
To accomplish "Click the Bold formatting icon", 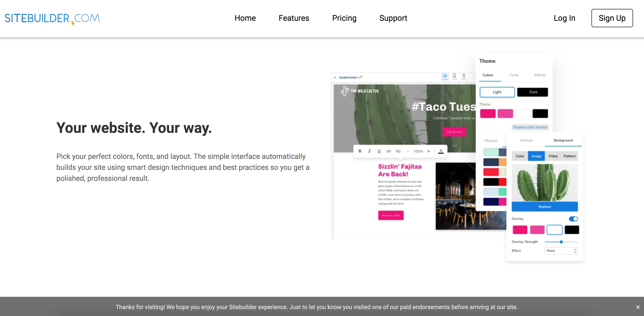I will point(360,151).
